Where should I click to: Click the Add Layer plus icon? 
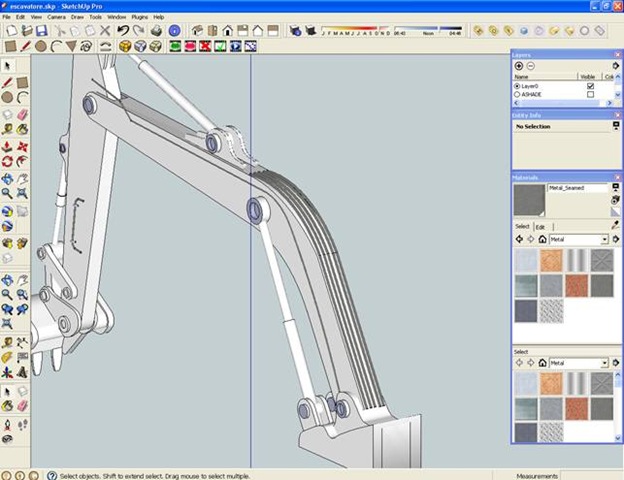[519, 65]
